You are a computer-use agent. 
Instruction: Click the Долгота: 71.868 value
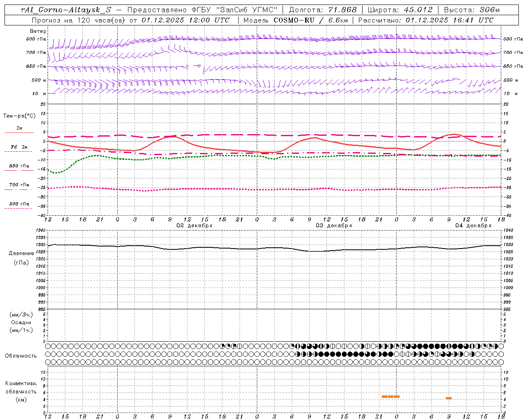[x=323, y=10]
